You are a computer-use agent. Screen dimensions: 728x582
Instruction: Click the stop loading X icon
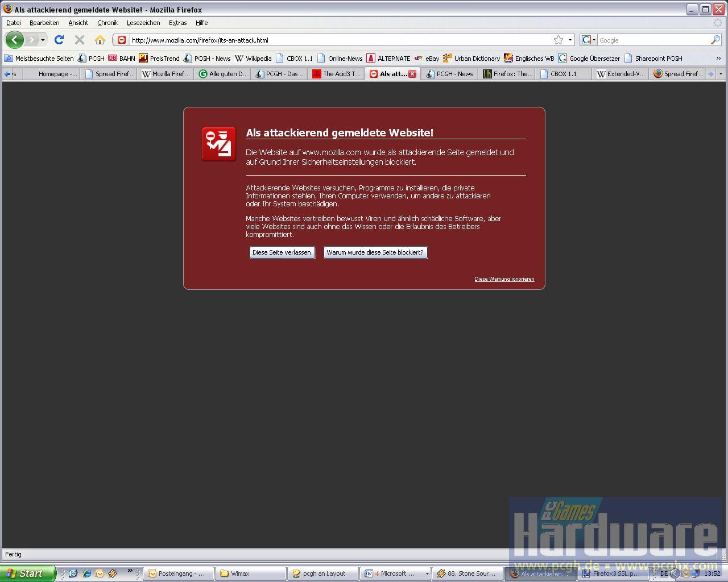point(80,40)
